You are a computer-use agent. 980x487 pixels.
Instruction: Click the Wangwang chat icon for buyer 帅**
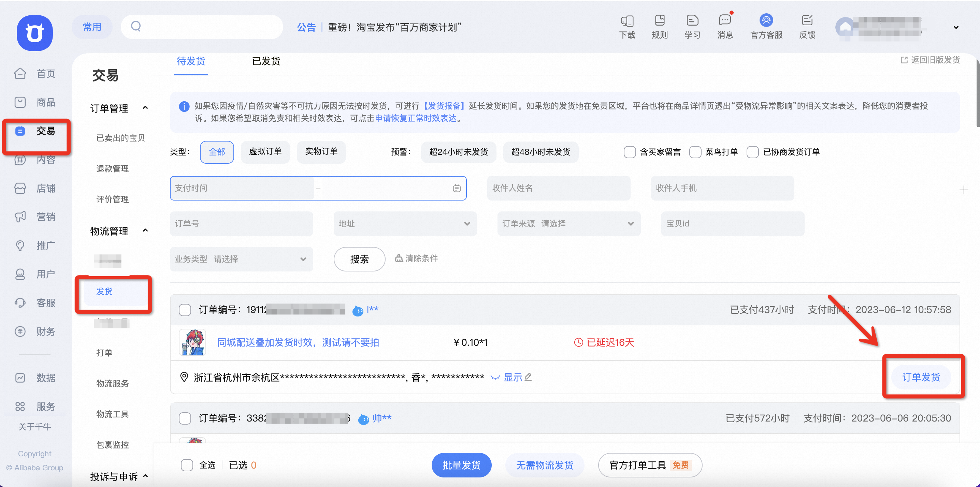pos(363,419)
